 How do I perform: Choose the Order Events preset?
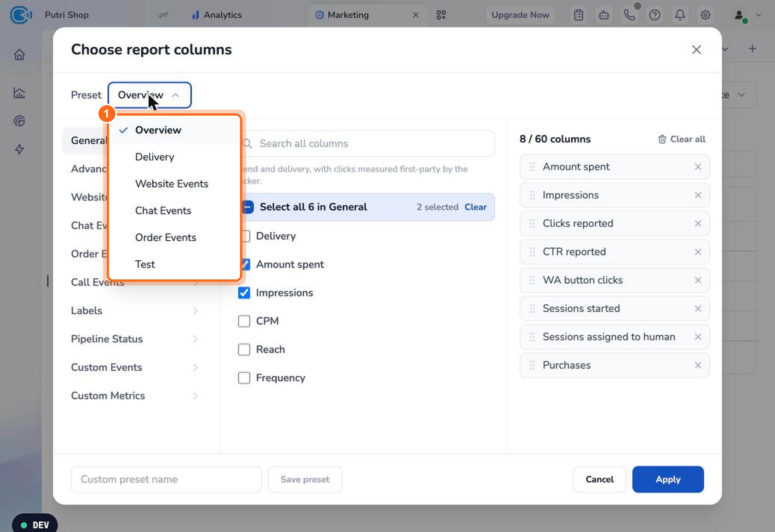[x=174, y=238]
